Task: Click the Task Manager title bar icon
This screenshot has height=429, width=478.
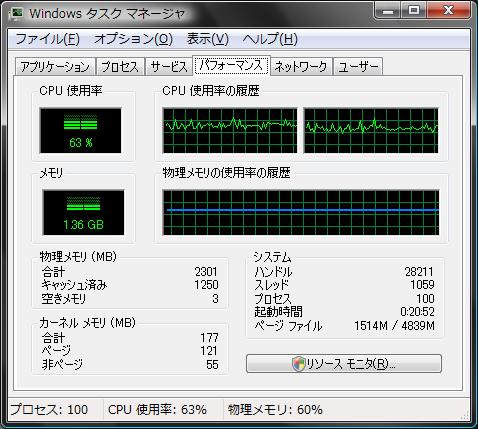Action: pos(17,13)
